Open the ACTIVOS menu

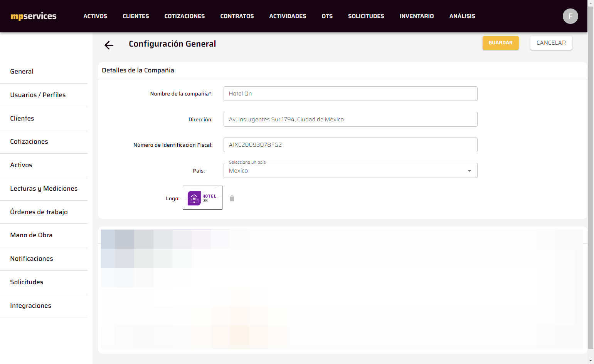pos(95,16)
